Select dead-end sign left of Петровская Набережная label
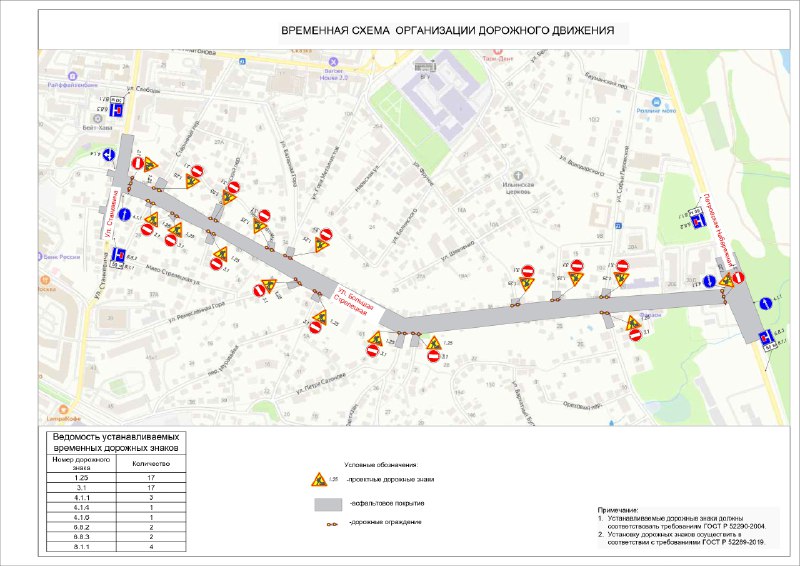 tap(698, 222)
